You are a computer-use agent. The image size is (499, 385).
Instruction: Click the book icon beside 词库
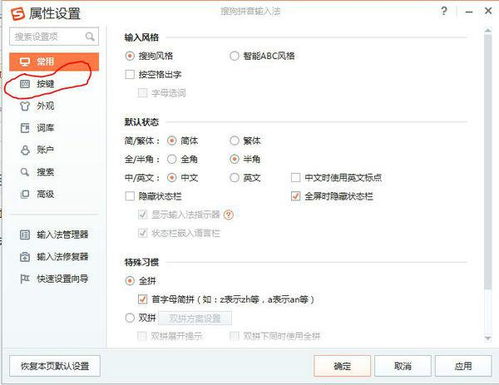click(25, 128)
